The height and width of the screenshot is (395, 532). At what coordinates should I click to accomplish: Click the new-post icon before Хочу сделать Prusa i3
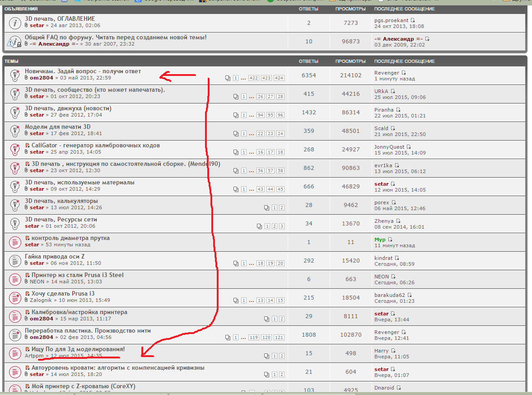(28, 294)
